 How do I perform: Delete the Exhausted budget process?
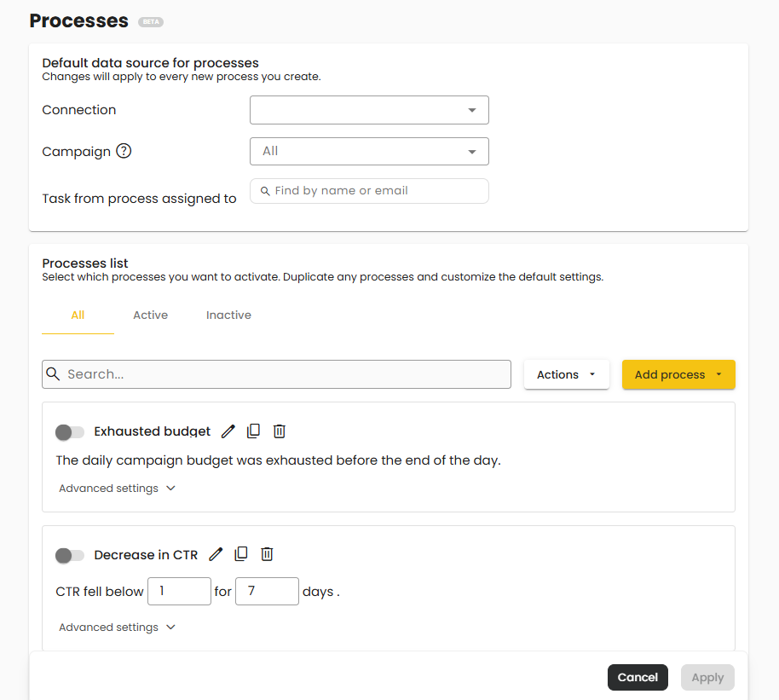(279, 431)
